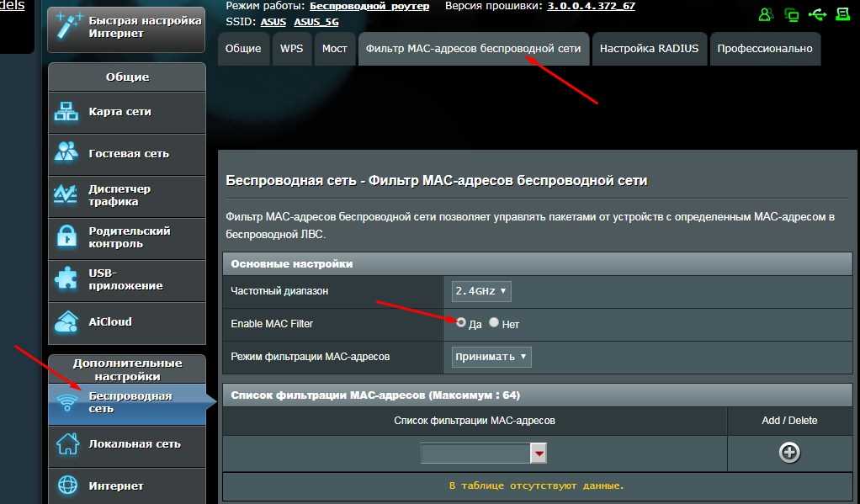Click the plus Add MAC address button
Image resolution: width=860 pixels, height=504 pixels.
(789, 453)
